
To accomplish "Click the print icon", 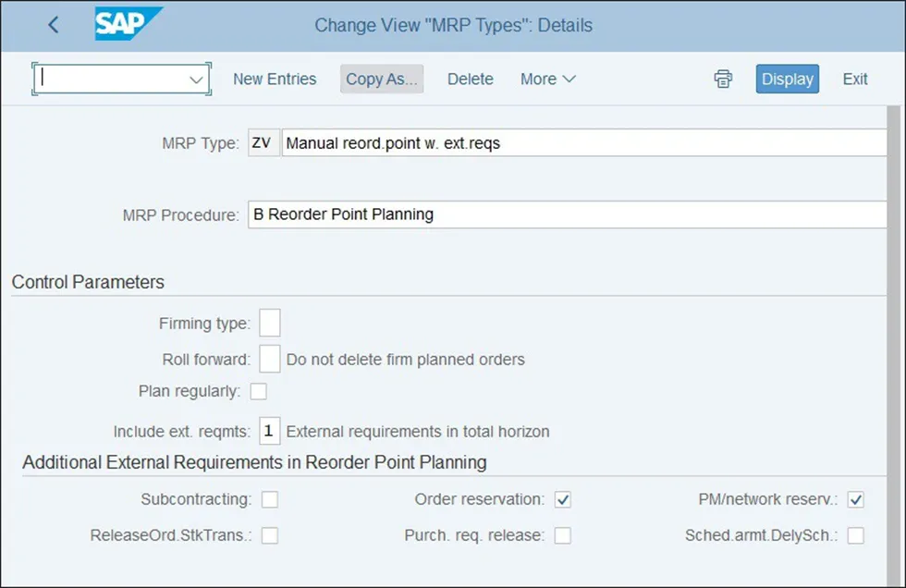I will [x=723, y=79].
